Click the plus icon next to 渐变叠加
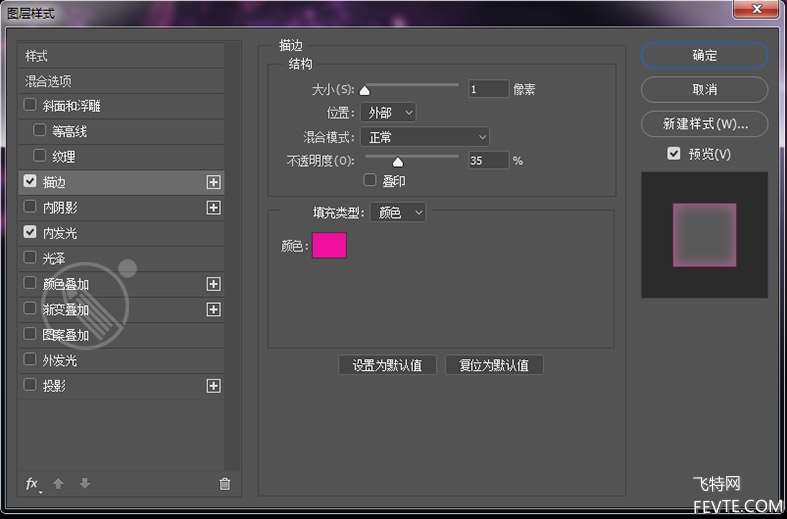The height and width of the screenshot is (519, 787). coord(213,310)
